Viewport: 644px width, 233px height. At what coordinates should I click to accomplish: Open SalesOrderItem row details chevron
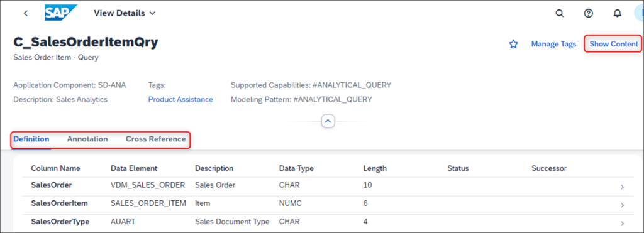click(622, 205)
